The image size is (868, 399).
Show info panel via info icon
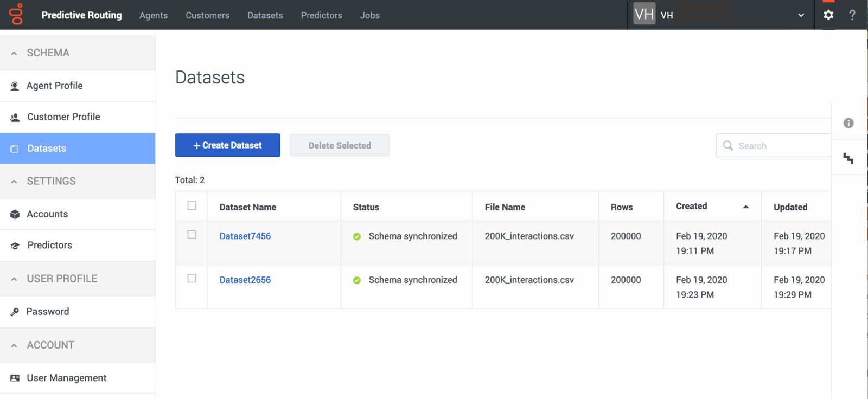848,123
